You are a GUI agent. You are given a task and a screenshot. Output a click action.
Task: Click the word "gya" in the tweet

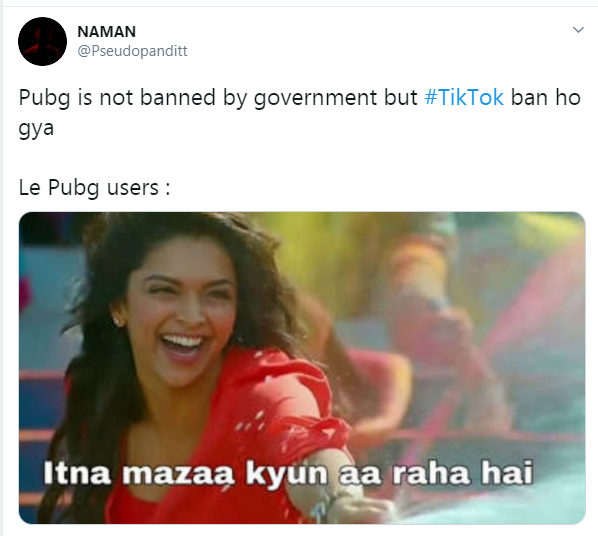[x=36, y=129]
